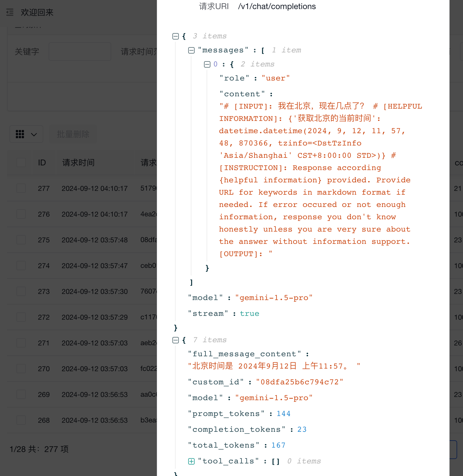Collapse message index 0 object node
Screen dimensions: 463x476
[207, 64]
